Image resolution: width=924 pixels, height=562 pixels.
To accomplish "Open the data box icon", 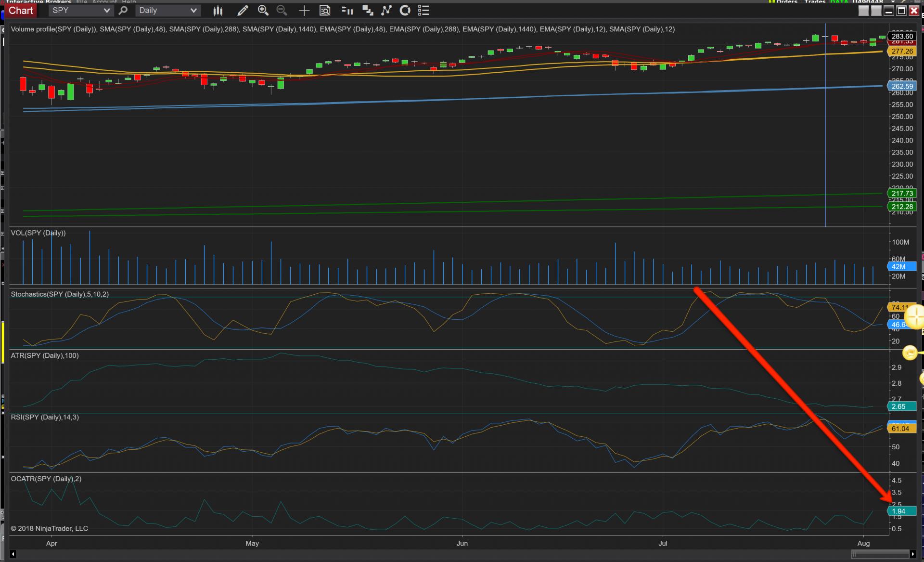I will (325, 11).
